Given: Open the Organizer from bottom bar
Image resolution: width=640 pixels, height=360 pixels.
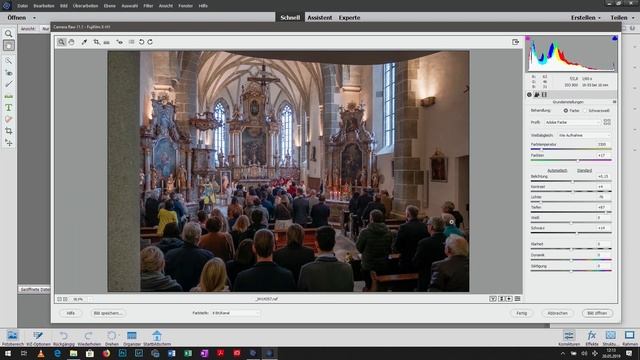Looking at the screenshot, I should click(x=131, y=338).
